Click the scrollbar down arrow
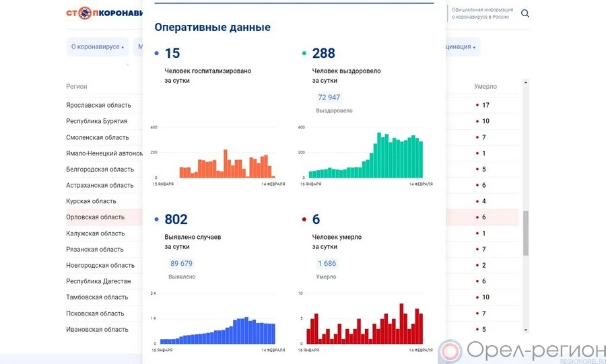 pyautogui.click(x=526, y=330)
